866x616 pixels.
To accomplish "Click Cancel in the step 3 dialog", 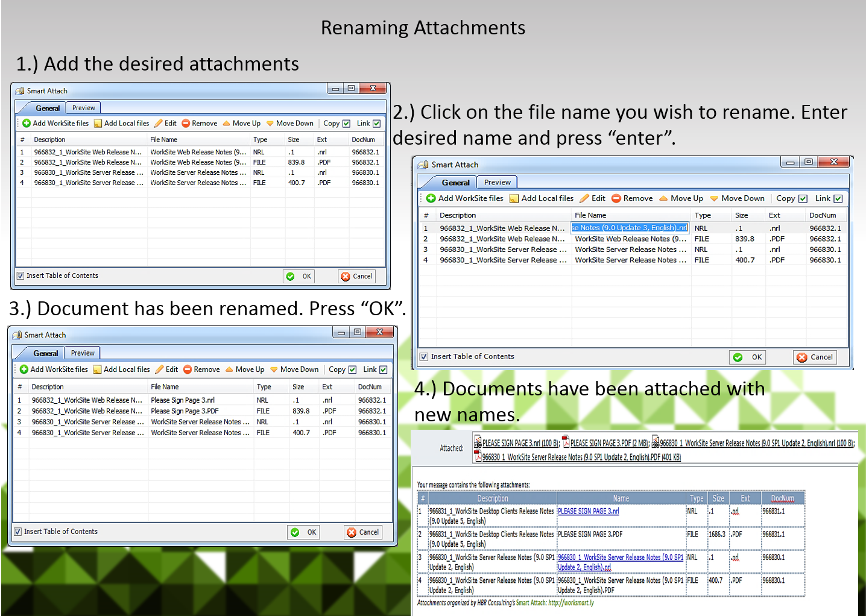I will tap(363, 532).
